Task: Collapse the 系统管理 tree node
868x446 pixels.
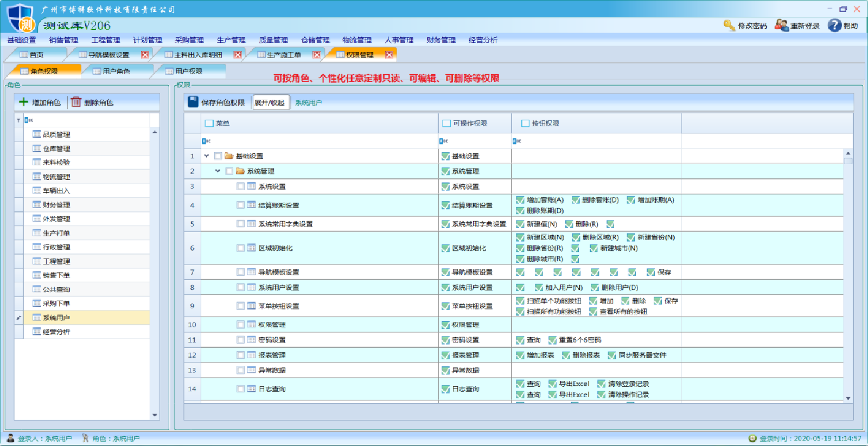Action: click(x=218, y=171)
